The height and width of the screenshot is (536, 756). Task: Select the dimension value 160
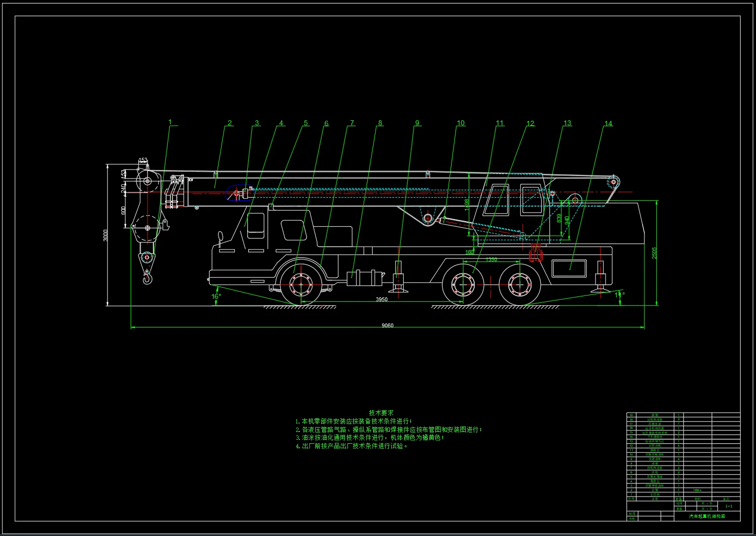470,252
